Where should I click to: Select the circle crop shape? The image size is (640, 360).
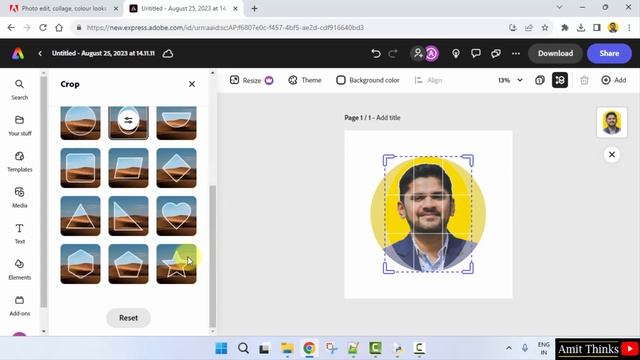tap(80, 122)
